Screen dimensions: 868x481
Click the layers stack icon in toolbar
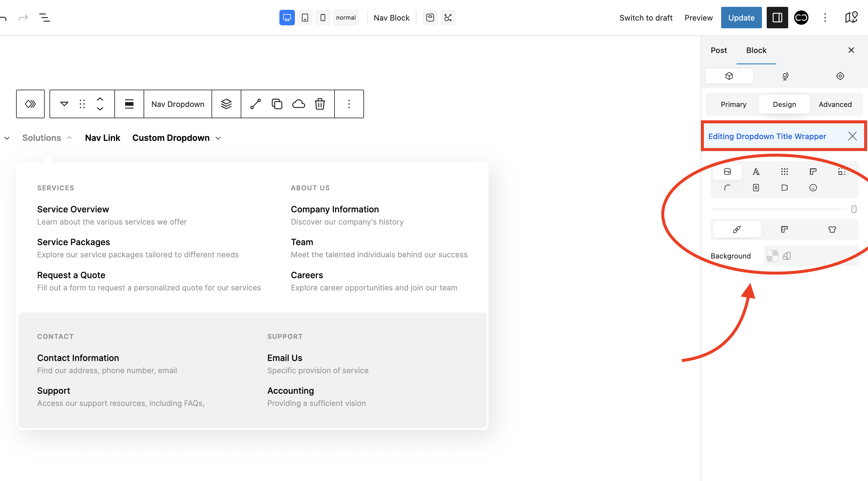click(226, 104)
